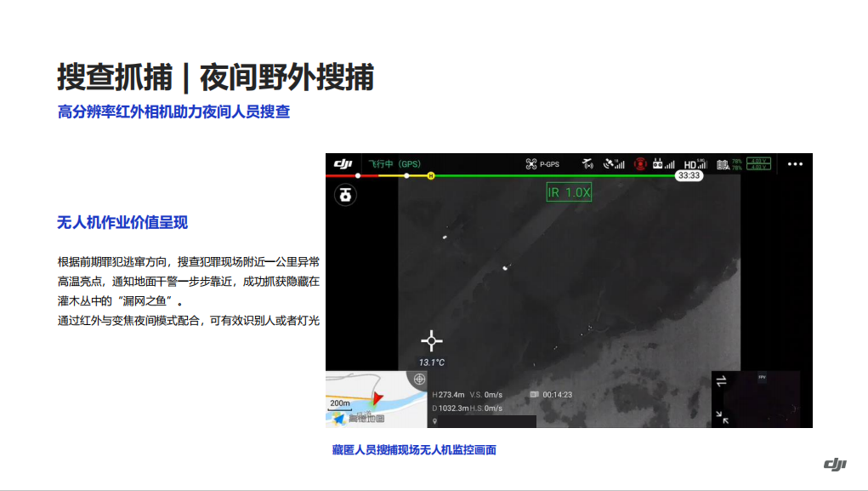The image size is (868, 491).
Task: Tap the red RTK status icon
Action: coord(640,163)
